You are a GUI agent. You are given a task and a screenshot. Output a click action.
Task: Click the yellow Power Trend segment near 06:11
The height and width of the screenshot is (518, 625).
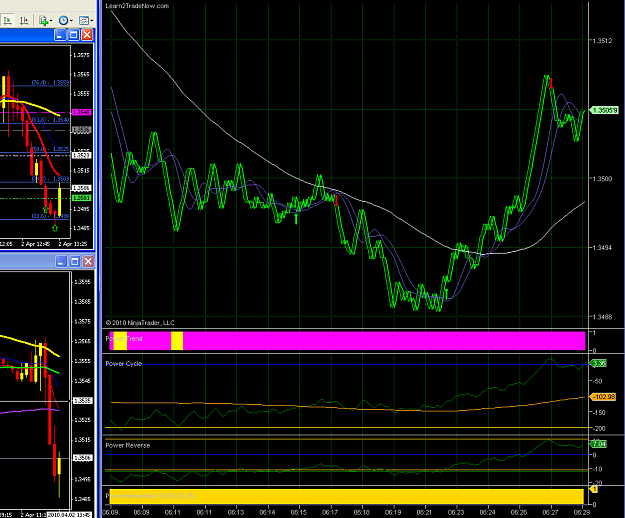177,341
